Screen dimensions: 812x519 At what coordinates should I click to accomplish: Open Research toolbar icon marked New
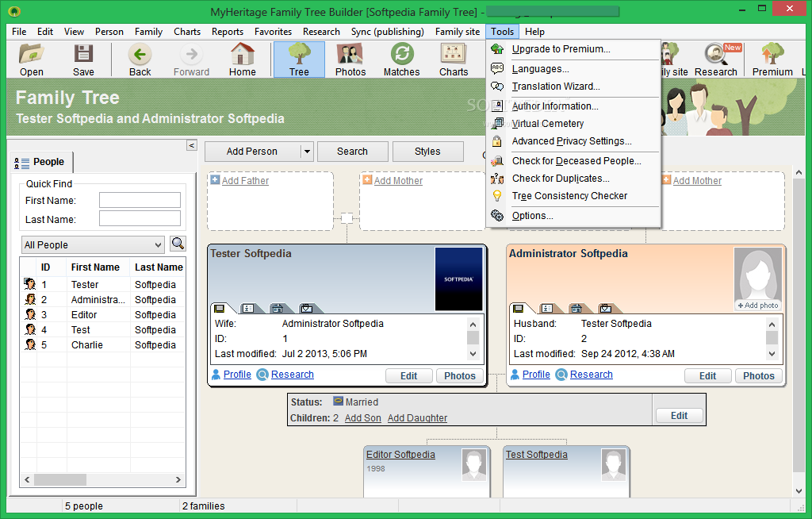(x=716, y=60)
